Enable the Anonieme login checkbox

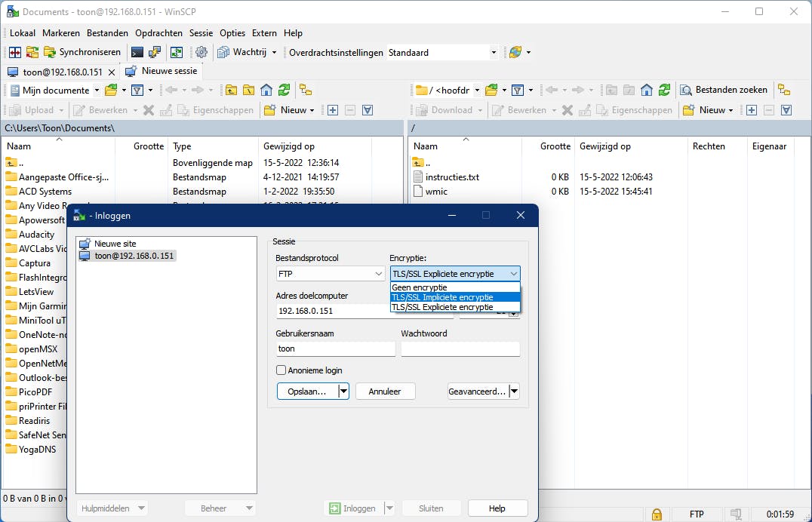pos(281,370)
